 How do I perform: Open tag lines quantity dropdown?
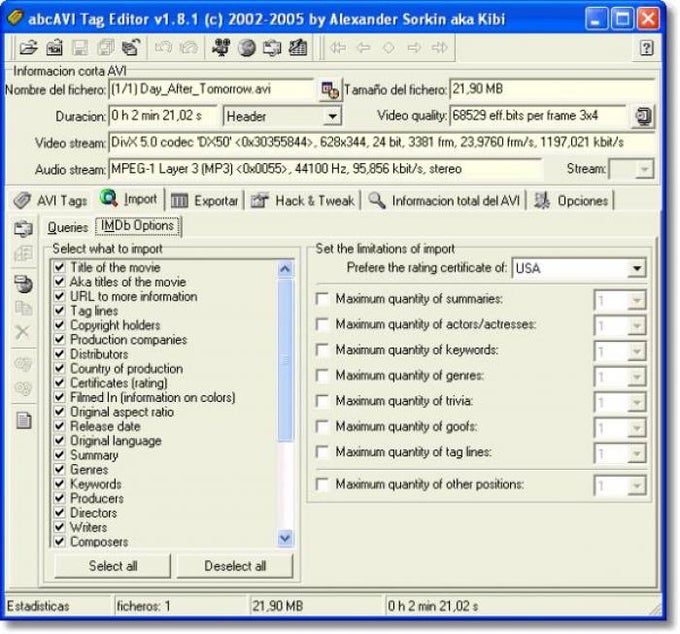636,454
